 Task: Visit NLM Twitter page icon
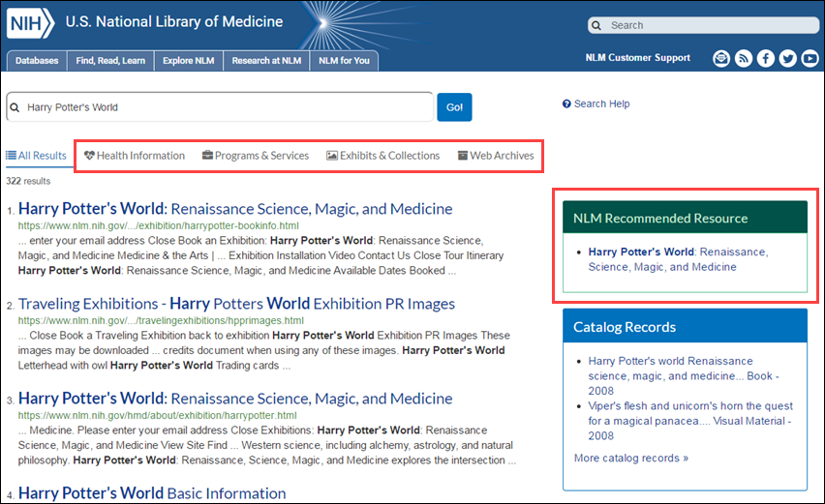787,58
